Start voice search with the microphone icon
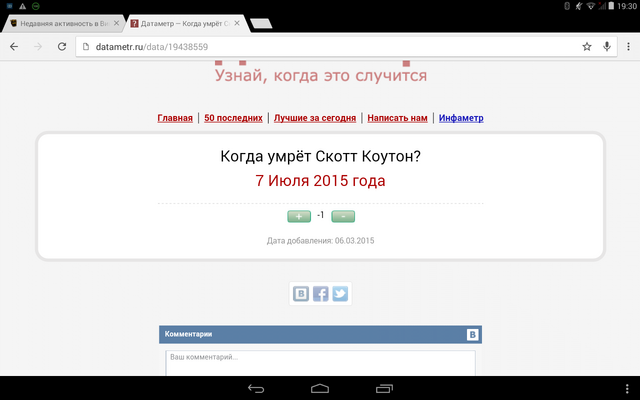The width and height of the screenshot is (640, 400). pos(607,47)
